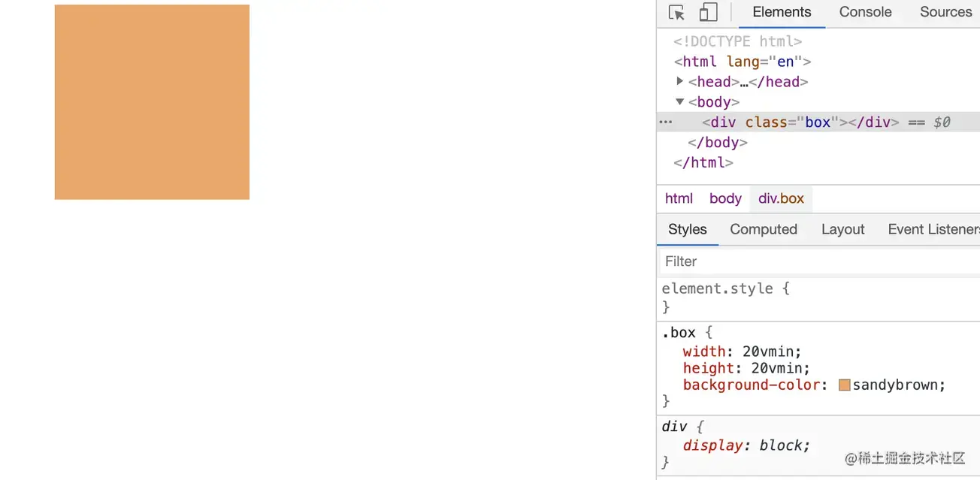Select the html breadcrumb

click(679, 198)
